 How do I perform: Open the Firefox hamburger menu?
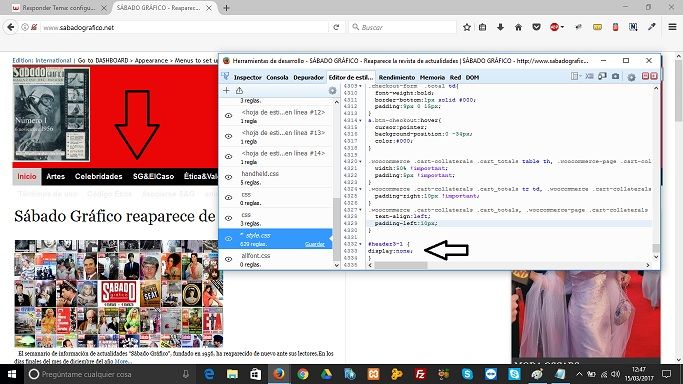click(x=672, y=27)
